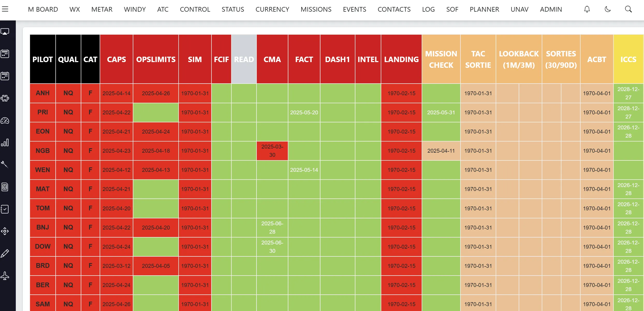Go to the METAR menu item
644x311 pixels.
pyautogui.click(x=102, y=9)
